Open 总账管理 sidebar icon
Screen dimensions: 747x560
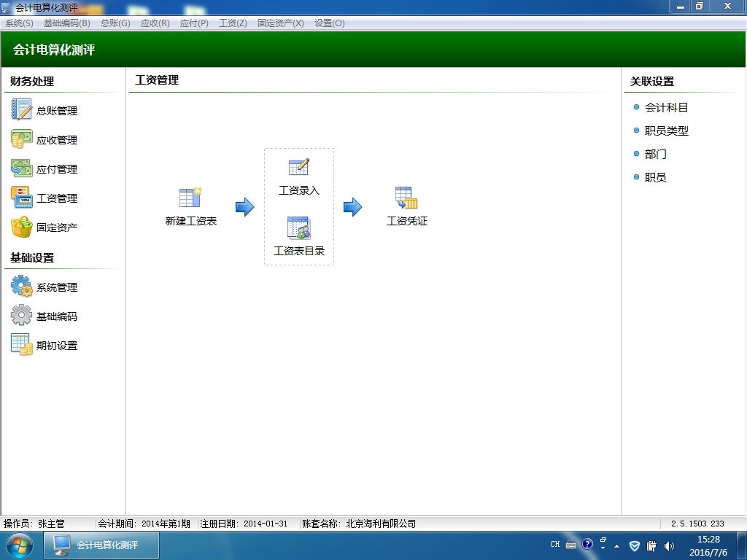click(x=21, y=109)
